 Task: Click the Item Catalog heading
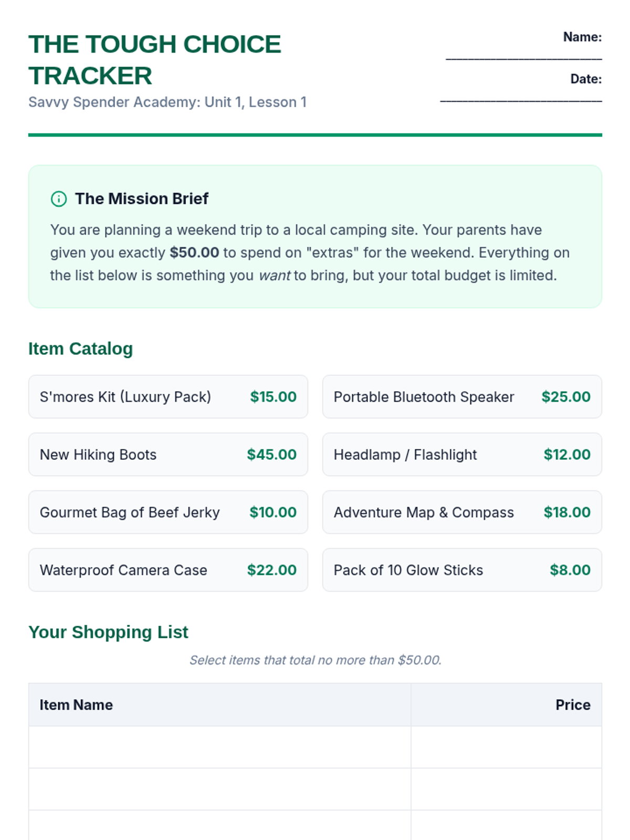click(x=80, y=349)
